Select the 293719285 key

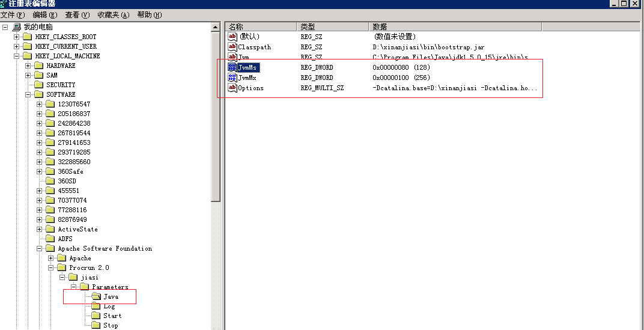tap(74, 152)
